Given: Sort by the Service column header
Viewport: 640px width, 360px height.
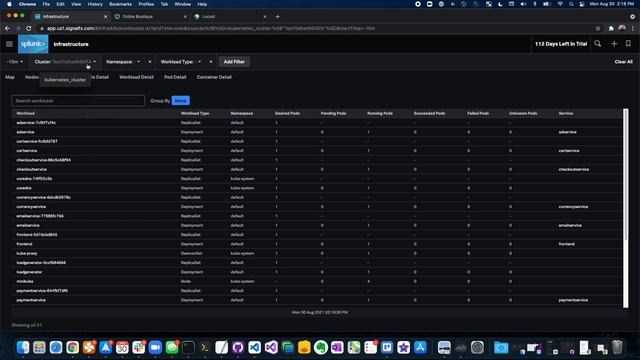Looking at the screenshot, I should [x=566, y=113].
